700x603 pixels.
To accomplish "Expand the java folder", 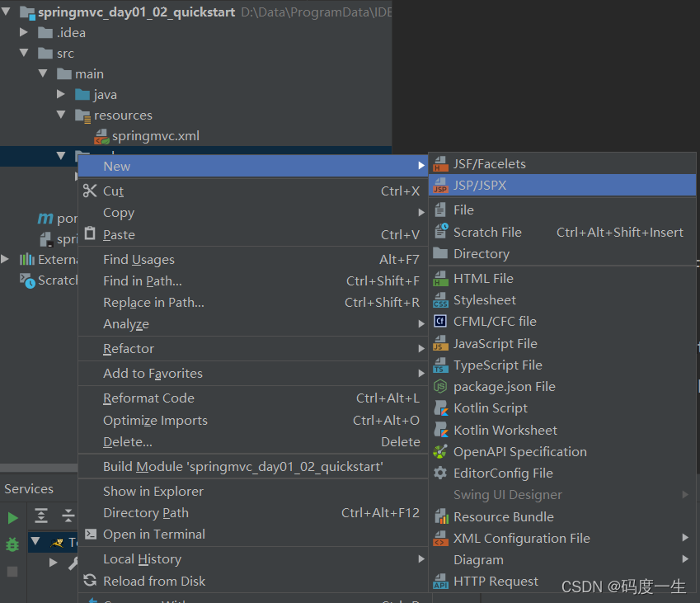I will point(61,94).
